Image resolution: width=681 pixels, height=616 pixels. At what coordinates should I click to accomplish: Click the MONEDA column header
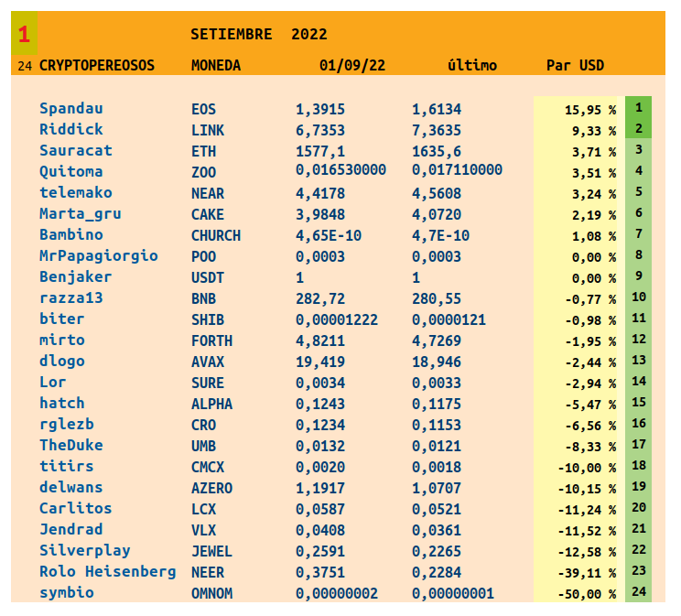click(216, 66)
